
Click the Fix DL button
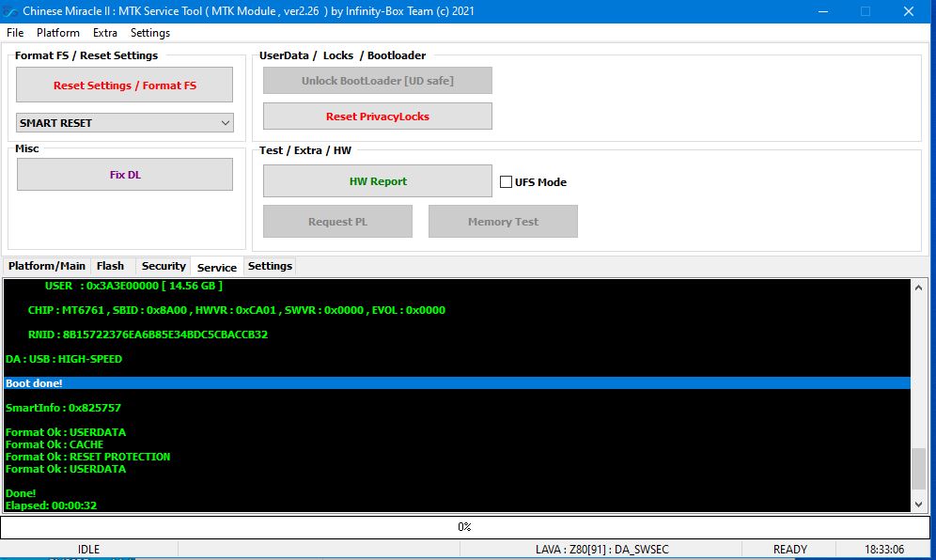125,175
